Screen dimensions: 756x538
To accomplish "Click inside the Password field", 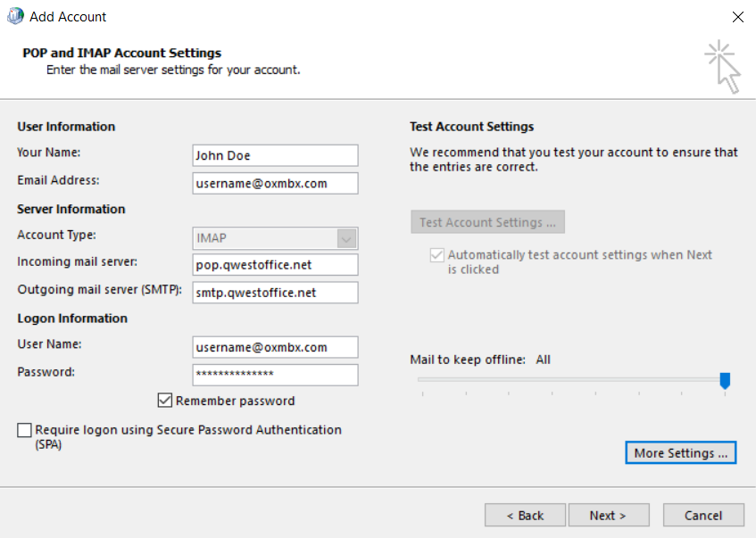I will (x=274, y=375).
